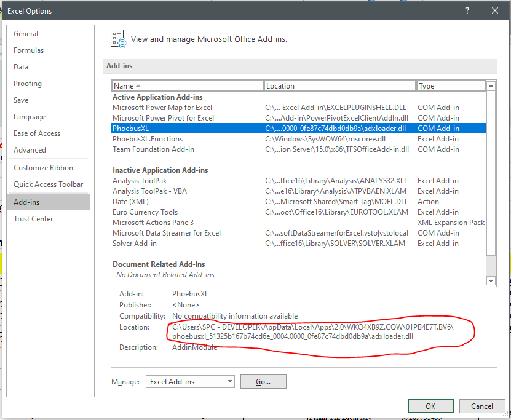Select the Solver Add-in row
Screen dimensions: 511x420
pyautogui.click(x=134, y=244)
